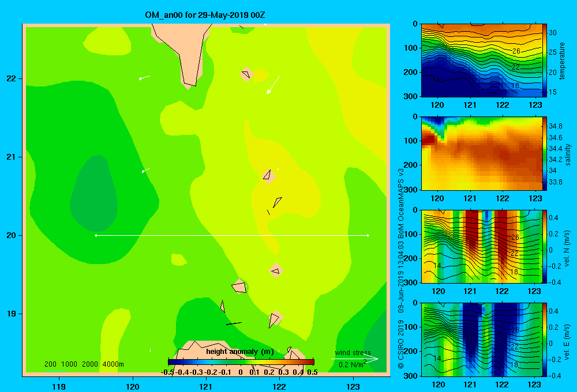577x392 pixels.
Task: Click the height anomaly color bar
Action: coord(241,362)
